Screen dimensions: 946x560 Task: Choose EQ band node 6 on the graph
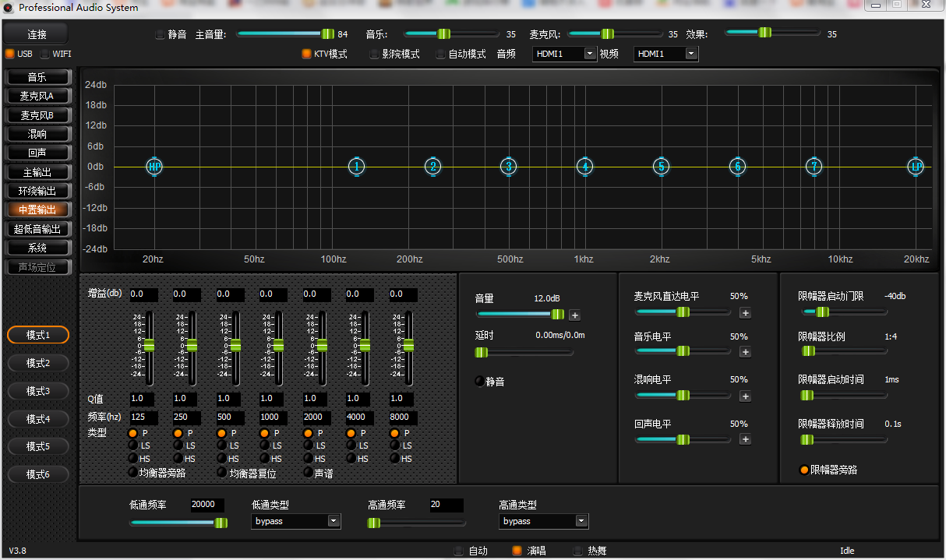click(x=737, y=166)
